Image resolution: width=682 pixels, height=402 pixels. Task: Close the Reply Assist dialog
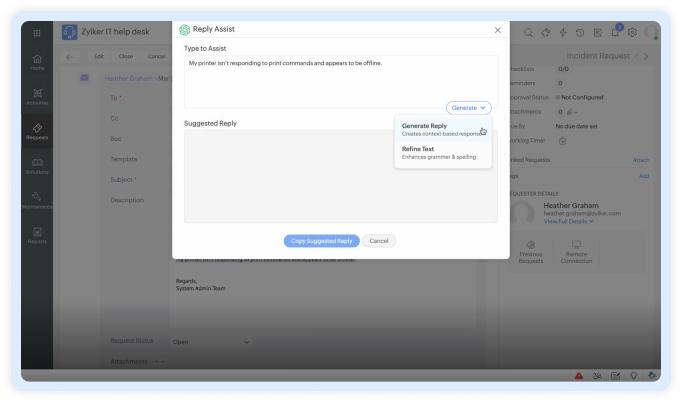pos(498,30)
